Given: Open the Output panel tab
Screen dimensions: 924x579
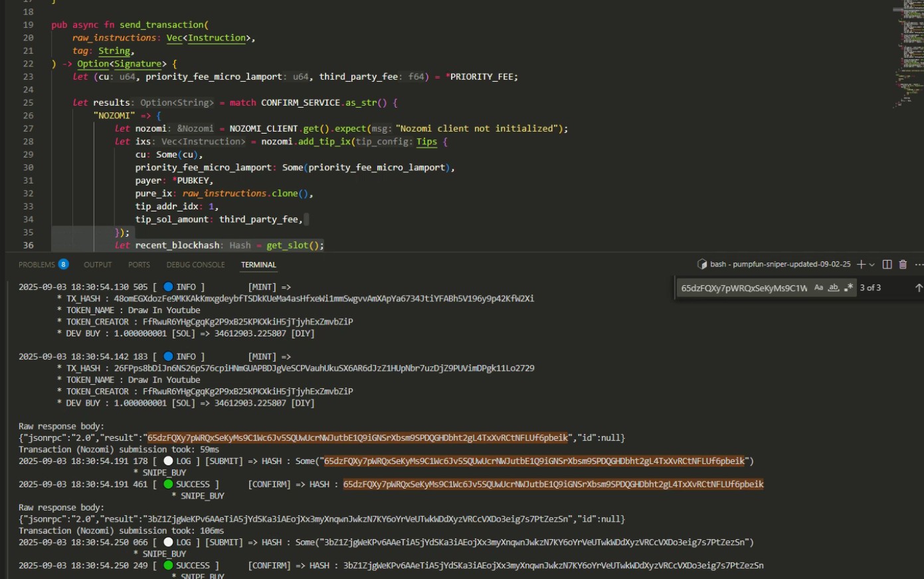Looking at the screenshot, I should pyautogui.click(x=98, y=265).
